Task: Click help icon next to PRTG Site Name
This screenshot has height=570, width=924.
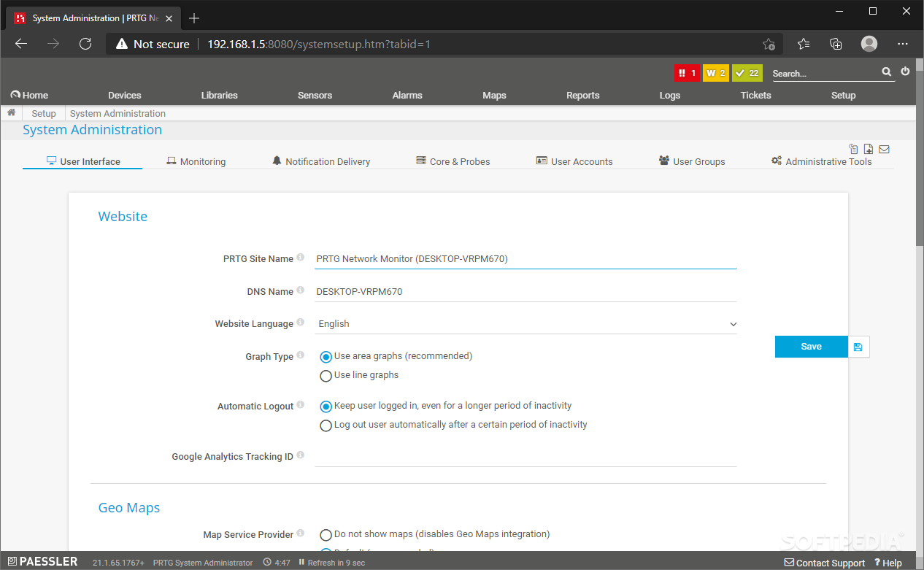Action: [300, 258]
